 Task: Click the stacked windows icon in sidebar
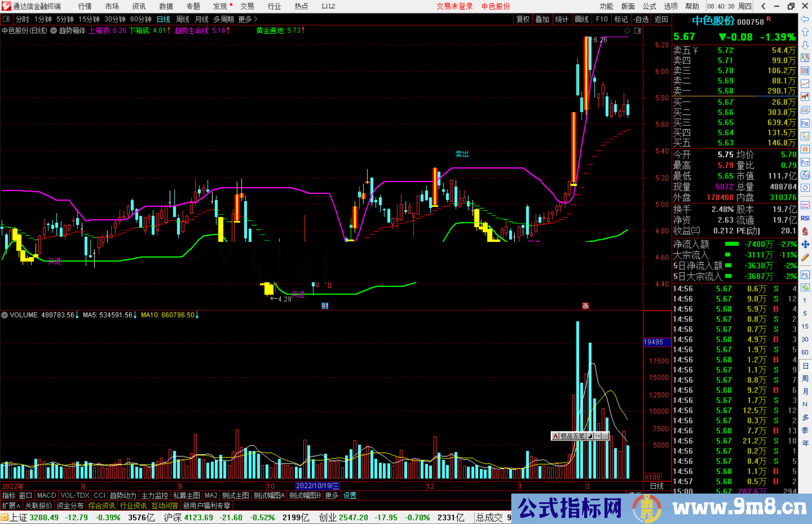pos(805,110)
